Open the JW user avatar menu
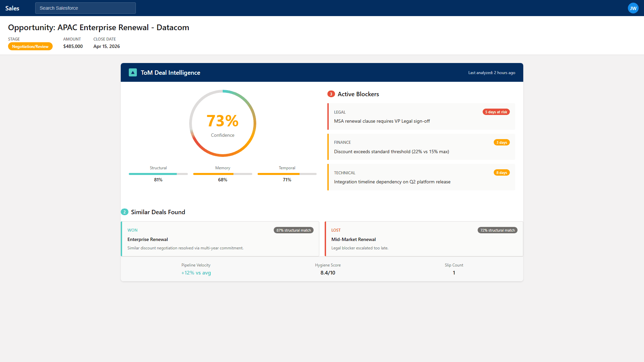The height and width of the screenshot is (362, 644). point(633,8)
